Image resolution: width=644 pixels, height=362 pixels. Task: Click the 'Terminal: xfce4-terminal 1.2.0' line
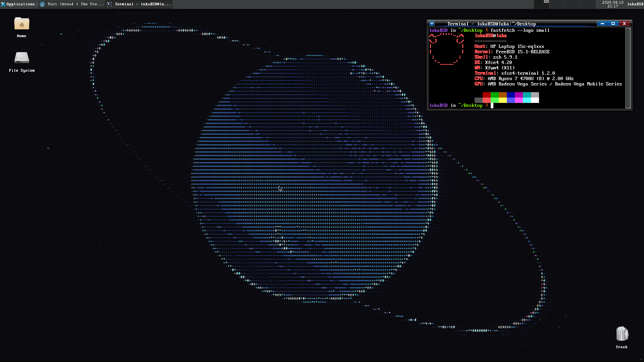point(515,73)
